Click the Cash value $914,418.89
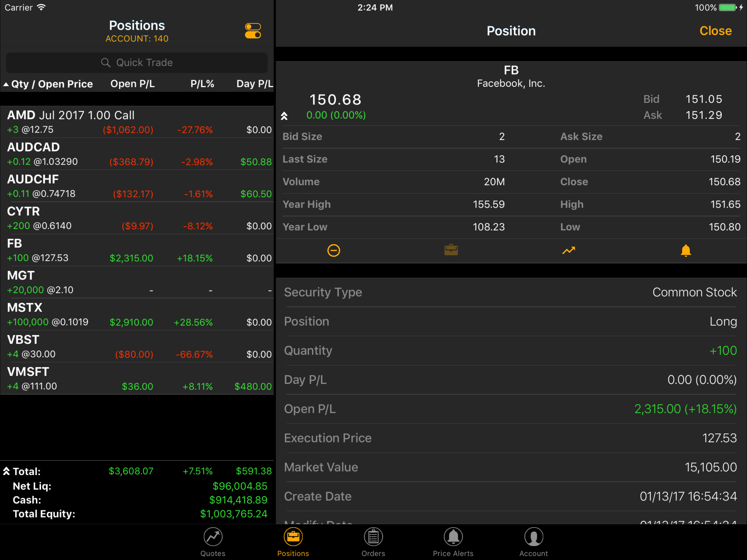The width and height of the screenshot is (747, 560). pos(238,500)
